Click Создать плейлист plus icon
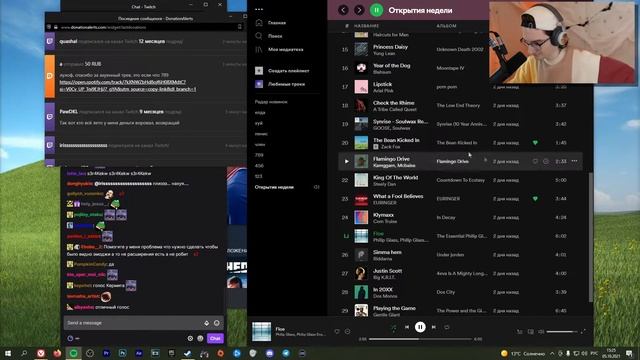The width and height of the screenshot is (640, 360). tap(259, 71)
